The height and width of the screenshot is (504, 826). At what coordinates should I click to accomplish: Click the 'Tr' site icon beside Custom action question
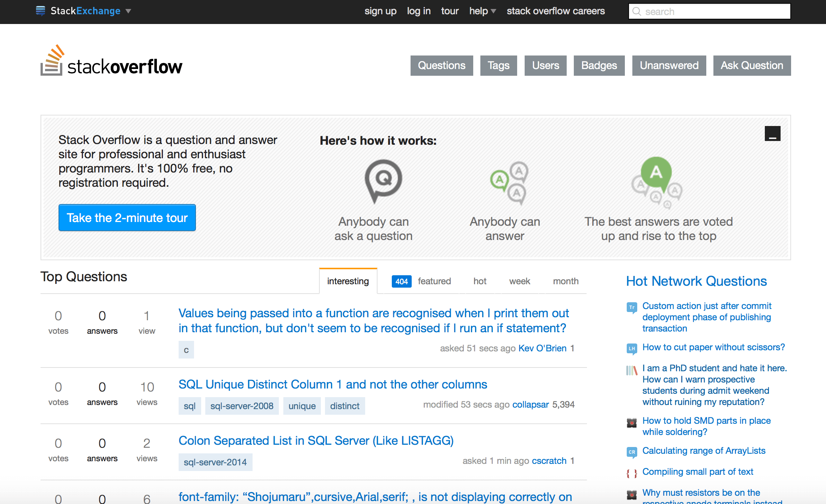632,308
